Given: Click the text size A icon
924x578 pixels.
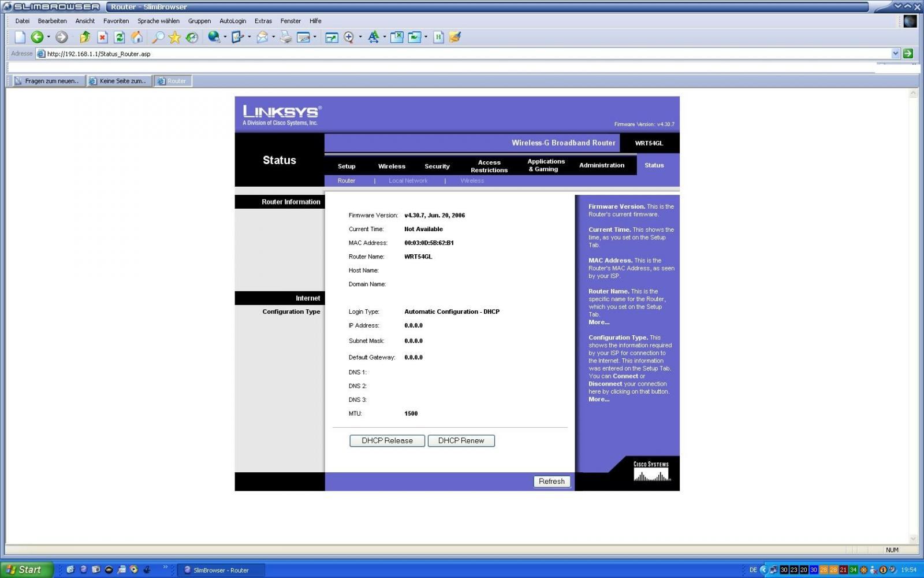Looking at the screenshot, I should 373,37.
